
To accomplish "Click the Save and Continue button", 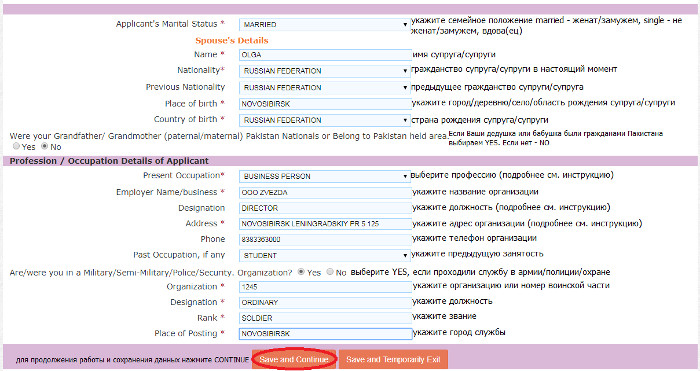I will [x=294, y=359].
